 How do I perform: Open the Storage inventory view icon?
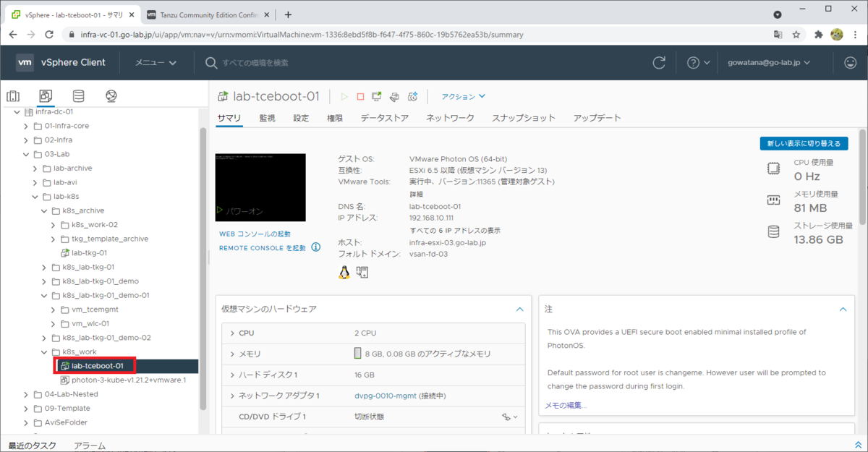pos(79,96)
